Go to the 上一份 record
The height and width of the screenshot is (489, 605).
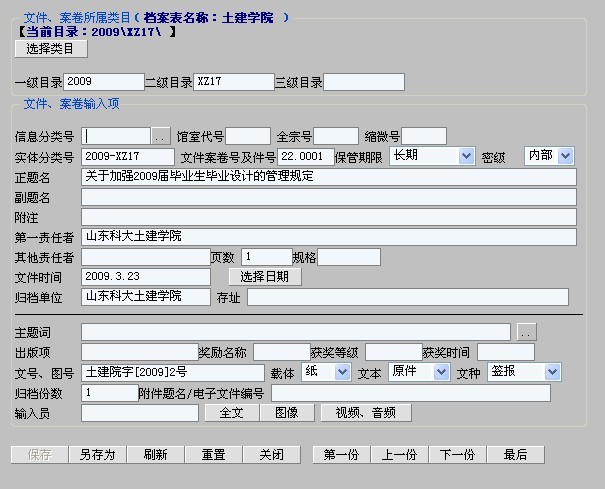[399, 455]
